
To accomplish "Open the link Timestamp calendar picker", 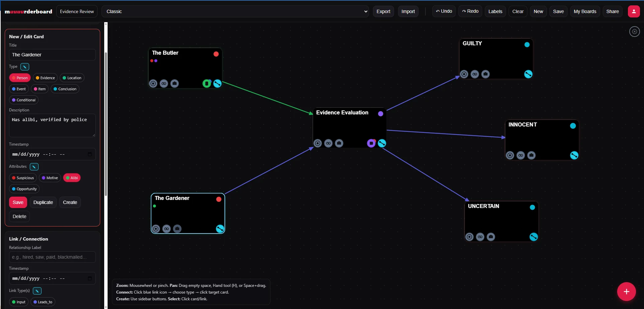I will [x=89, y=278].
